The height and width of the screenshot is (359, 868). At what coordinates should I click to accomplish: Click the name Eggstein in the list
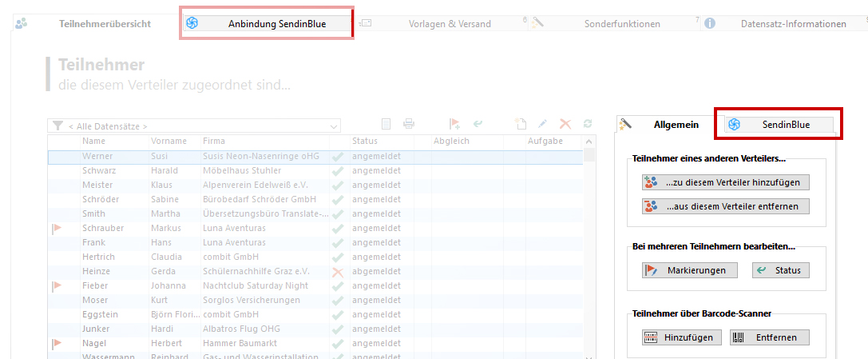(x=101, y=315)
